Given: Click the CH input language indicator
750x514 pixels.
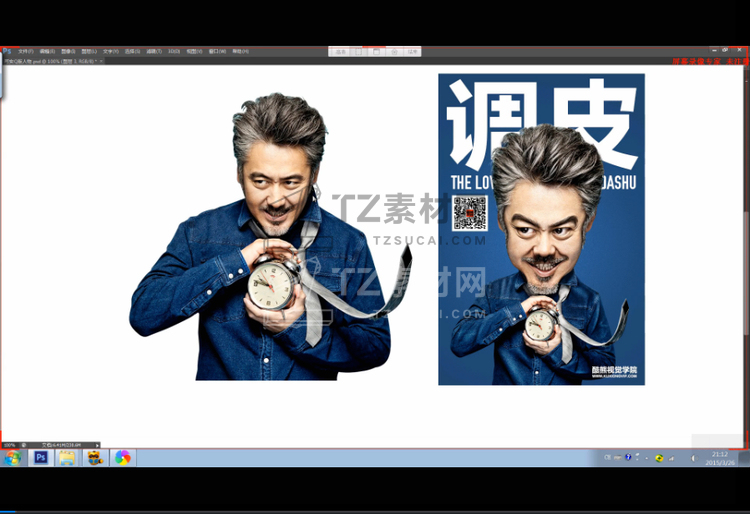Looking at the screenshot, I should (x=607, y=458).
